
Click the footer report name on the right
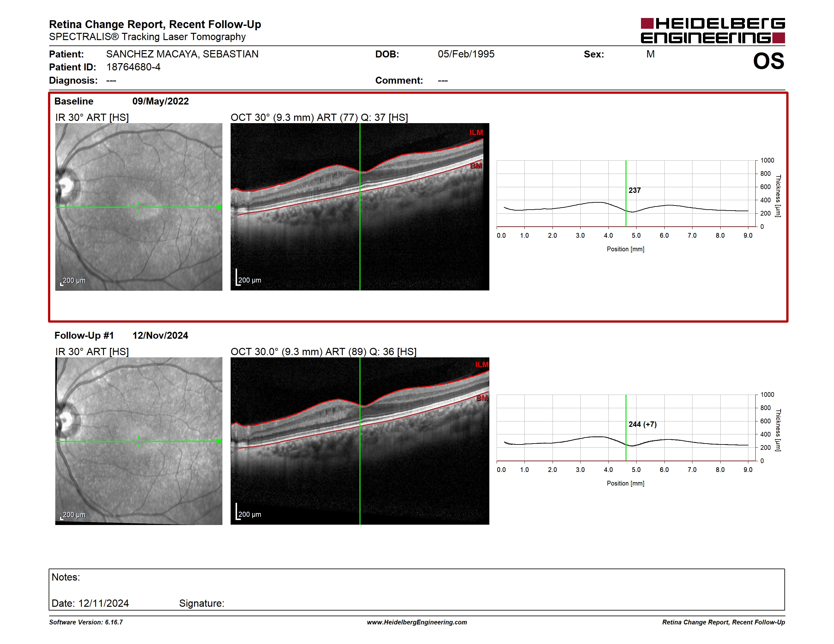(724, 622)
